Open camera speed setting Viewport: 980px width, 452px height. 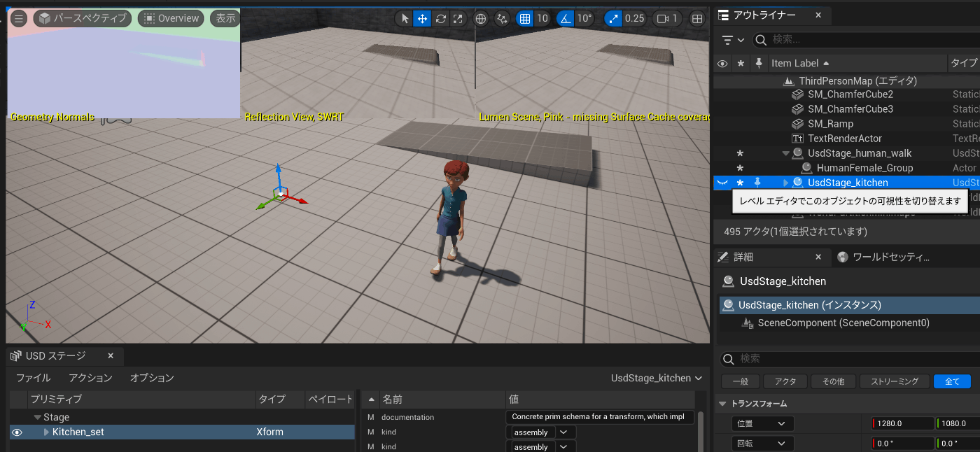667,19
